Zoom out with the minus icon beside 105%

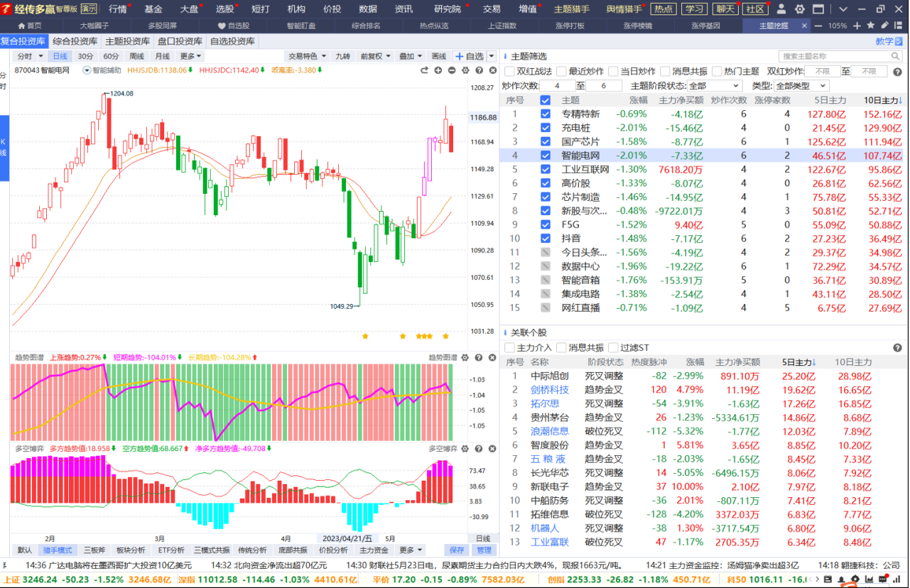[819, 26]
